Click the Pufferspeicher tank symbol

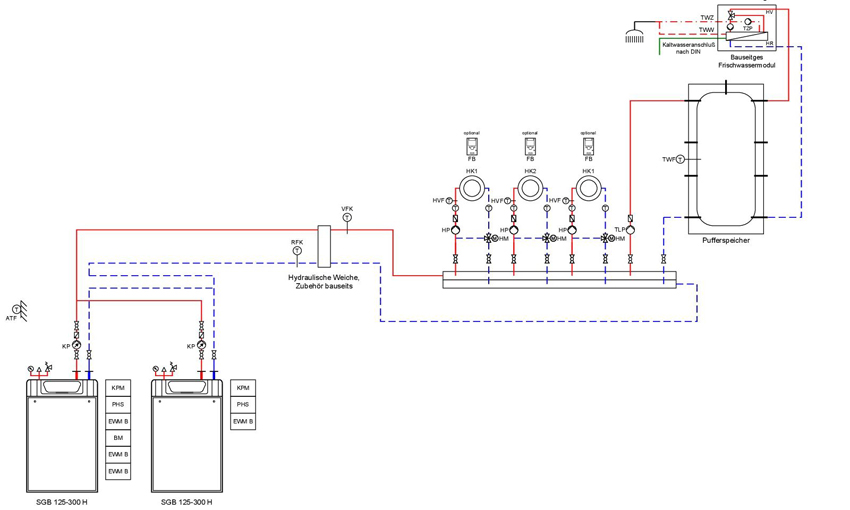726,158
